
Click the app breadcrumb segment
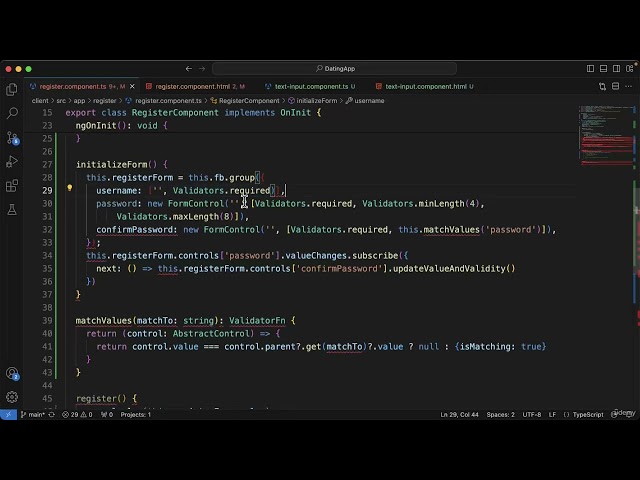point(79,100)
